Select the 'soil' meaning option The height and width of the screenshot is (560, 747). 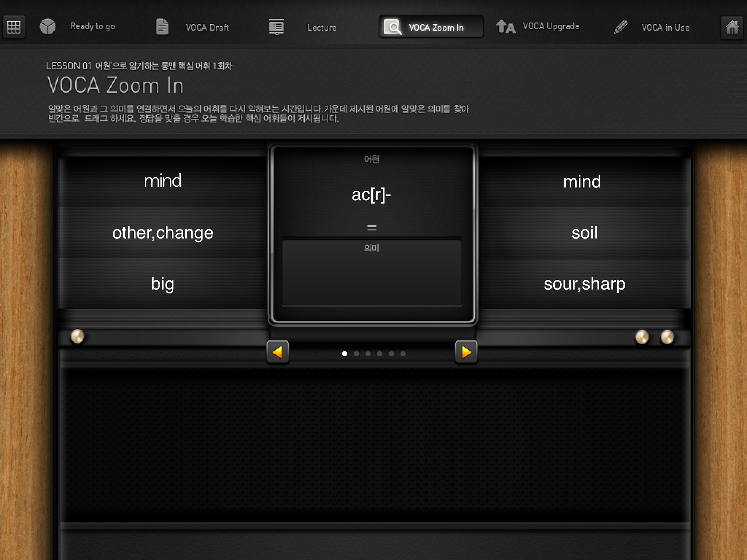coord(584,233)
